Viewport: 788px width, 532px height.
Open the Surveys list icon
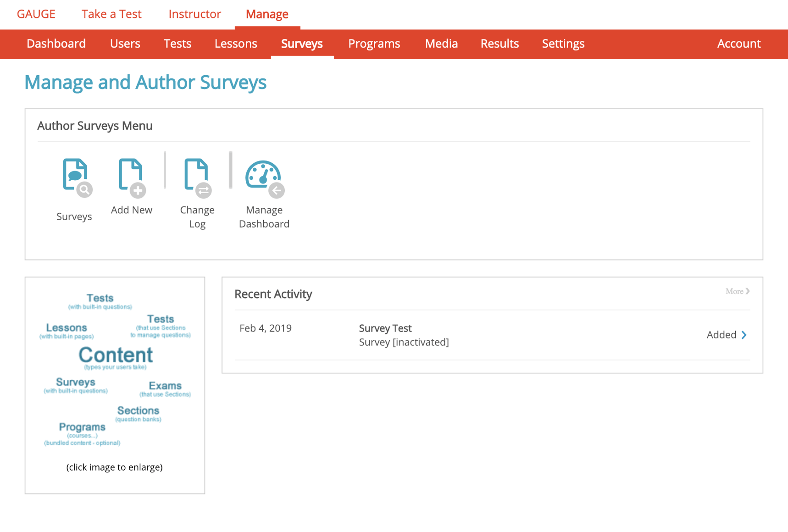tap(77, 178)
